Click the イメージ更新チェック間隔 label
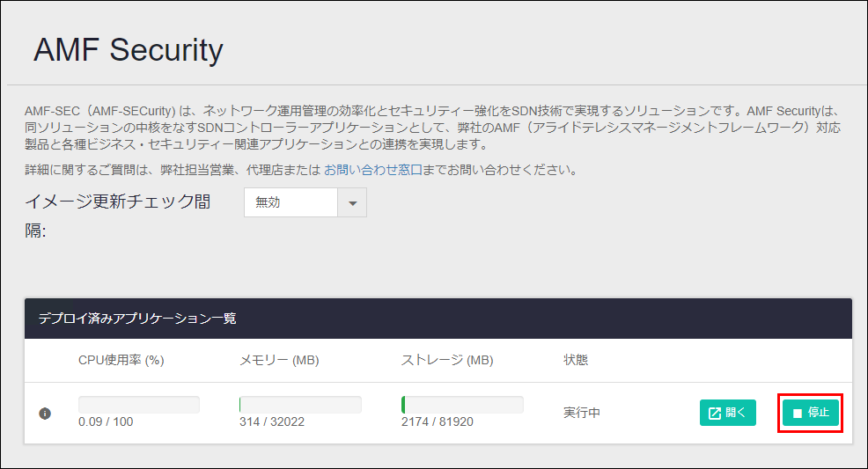 [117, 216]
